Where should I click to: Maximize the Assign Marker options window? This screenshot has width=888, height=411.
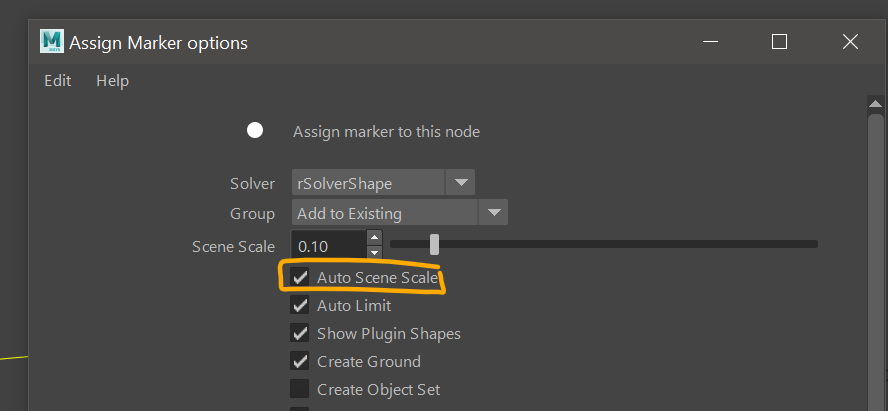[x=780, y=42]
